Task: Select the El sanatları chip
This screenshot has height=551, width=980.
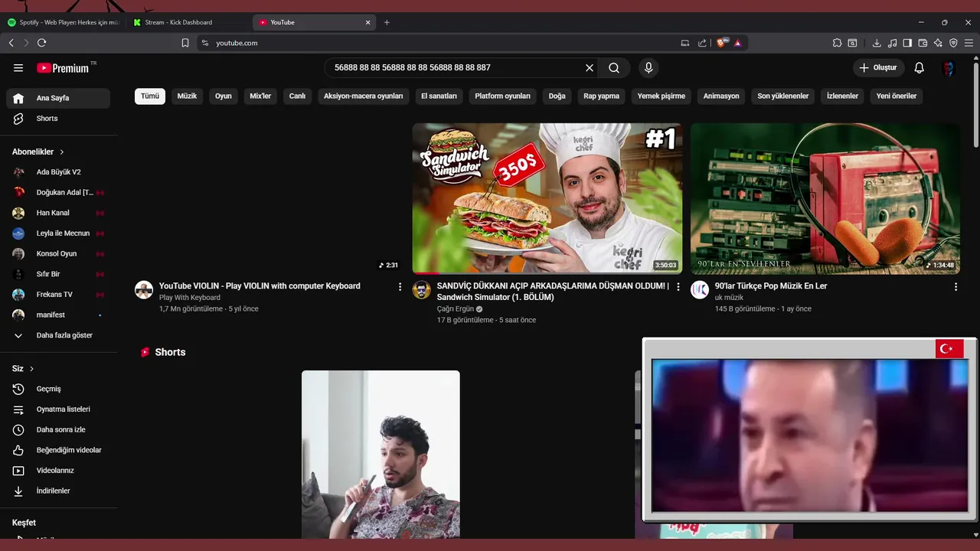Action: click(439, 96)
